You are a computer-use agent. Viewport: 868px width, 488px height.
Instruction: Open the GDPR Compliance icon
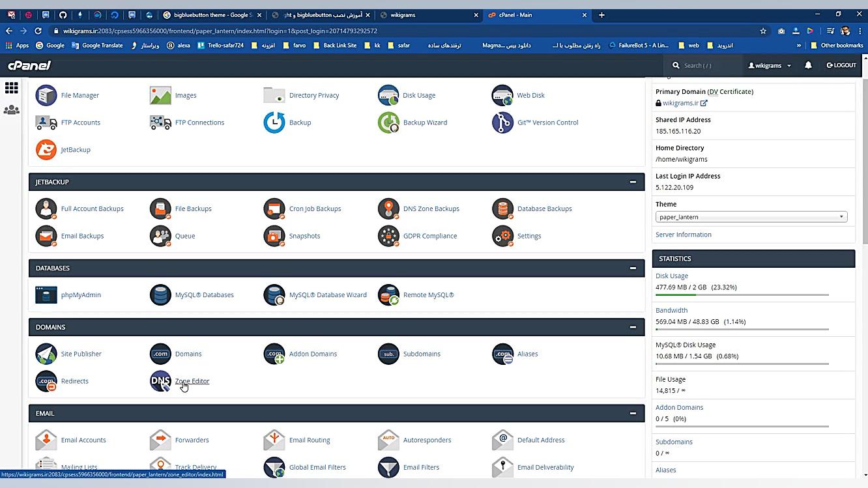[388, 236]
